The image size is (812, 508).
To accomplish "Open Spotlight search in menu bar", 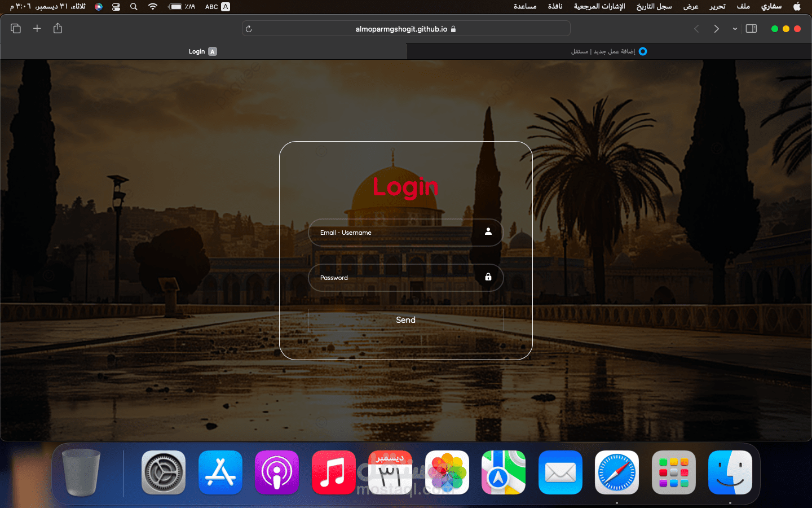I will pyautogui.click(x=134, y=7).
